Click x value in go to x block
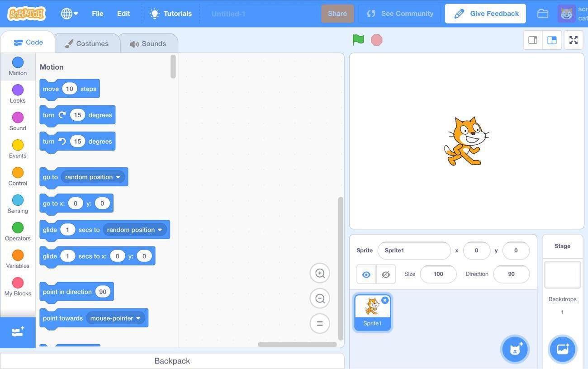Viewport: 588px width, 369px height. [x=76, y=203]
